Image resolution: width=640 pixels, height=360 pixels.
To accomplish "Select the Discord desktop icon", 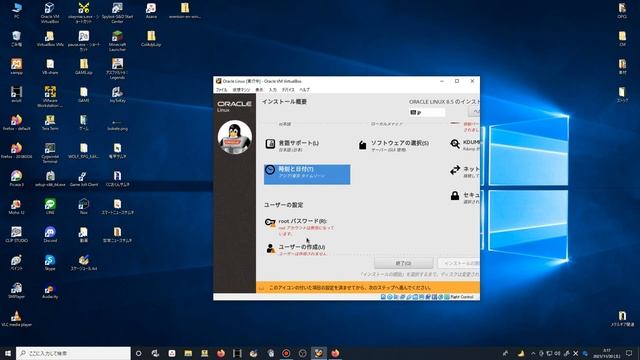I will (50, 234).
